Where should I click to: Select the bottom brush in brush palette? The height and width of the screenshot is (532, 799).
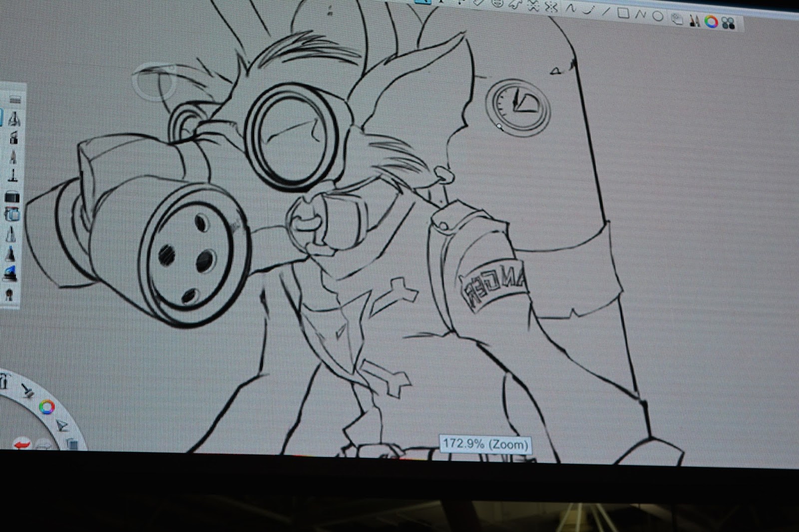click(x=9, y=294)
